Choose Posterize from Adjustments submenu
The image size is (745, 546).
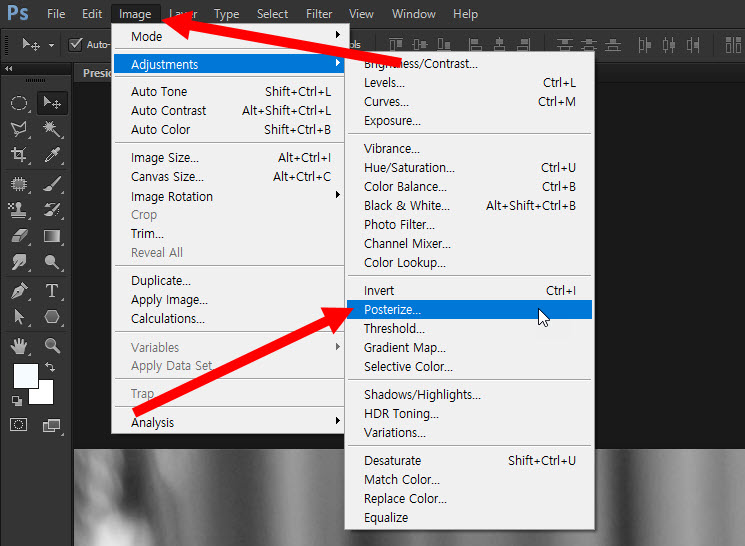(469, 310)
